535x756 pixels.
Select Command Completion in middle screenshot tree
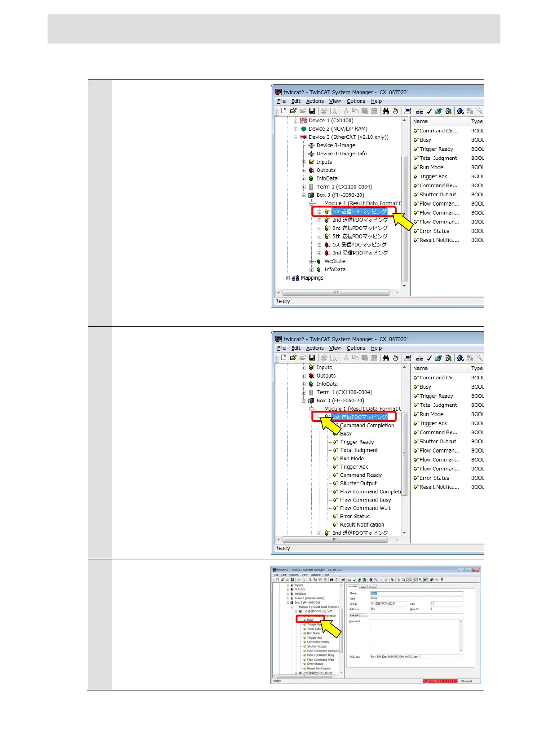click(367, 426)
